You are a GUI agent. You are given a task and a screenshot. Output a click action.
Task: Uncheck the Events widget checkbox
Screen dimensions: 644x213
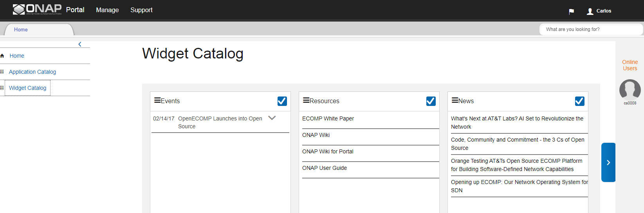pos(282,101)
